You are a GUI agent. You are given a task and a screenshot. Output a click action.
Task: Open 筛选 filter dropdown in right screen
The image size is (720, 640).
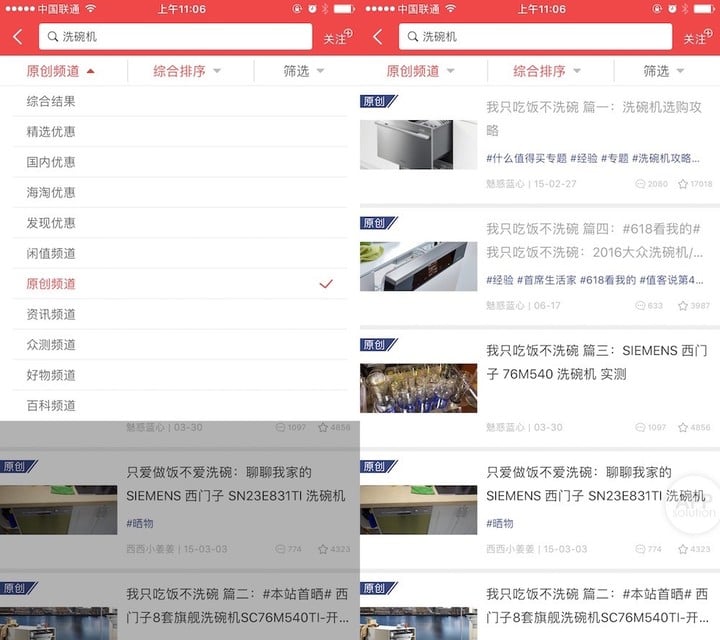664,71
